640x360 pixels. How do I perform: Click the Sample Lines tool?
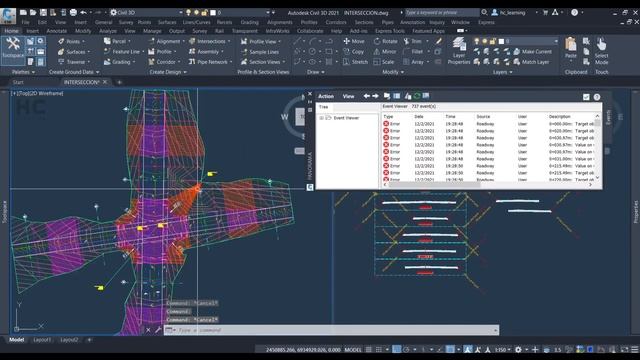click(260, 52)
